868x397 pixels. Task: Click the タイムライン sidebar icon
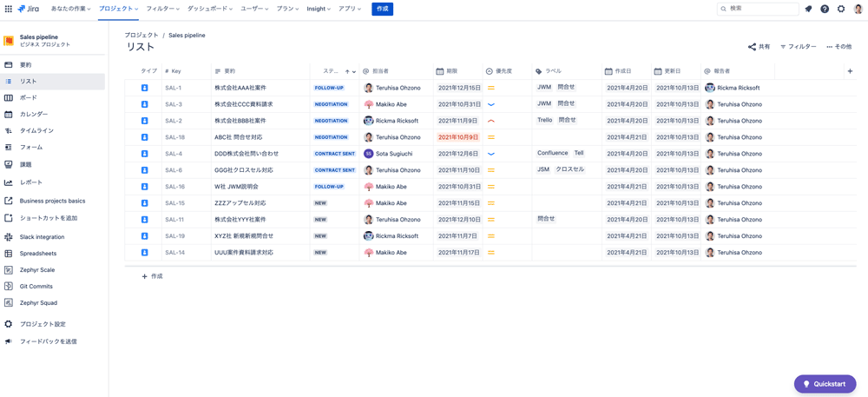[9, 130]
